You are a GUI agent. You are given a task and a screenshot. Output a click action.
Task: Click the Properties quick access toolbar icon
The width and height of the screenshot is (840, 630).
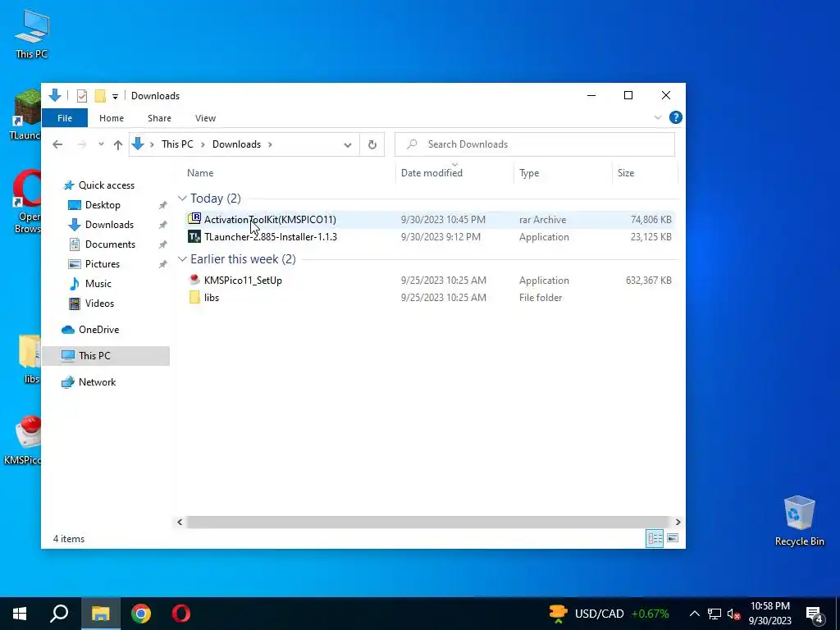click(x=82, y=96)
